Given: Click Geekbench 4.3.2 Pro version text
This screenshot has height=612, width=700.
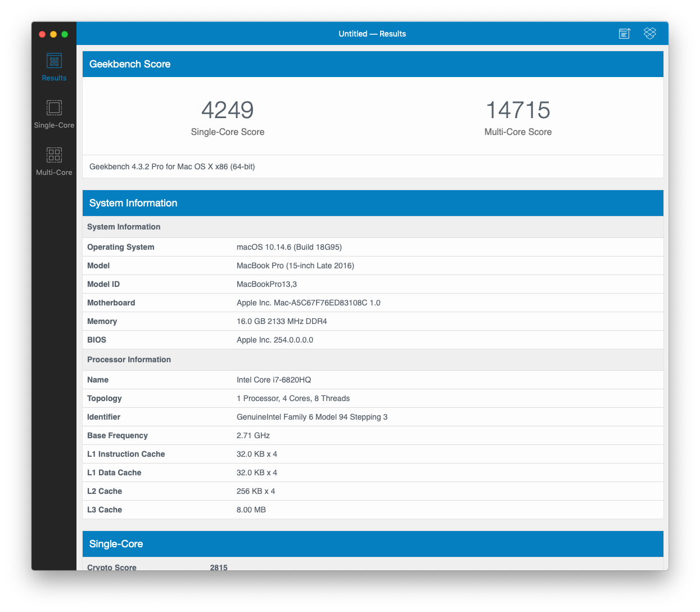Looking at the screenshot, I should pyautogui.click(x=172, y=167).
